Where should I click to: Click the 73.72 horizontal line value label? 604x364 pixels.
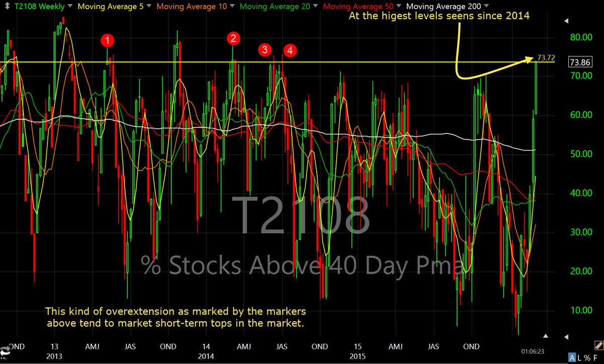click(x=546, y=58)
